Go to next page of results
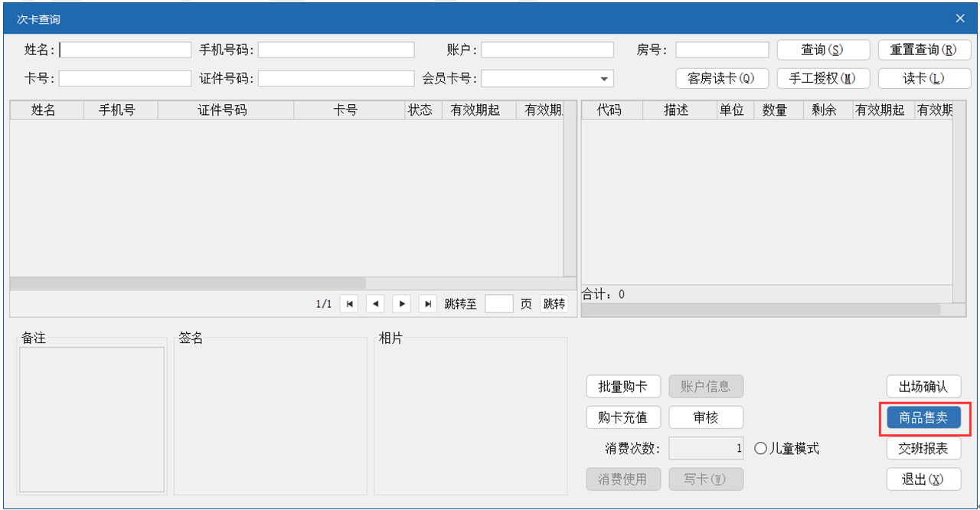The width and height of the screenshot is (980, 510). (x=402, y=304)
